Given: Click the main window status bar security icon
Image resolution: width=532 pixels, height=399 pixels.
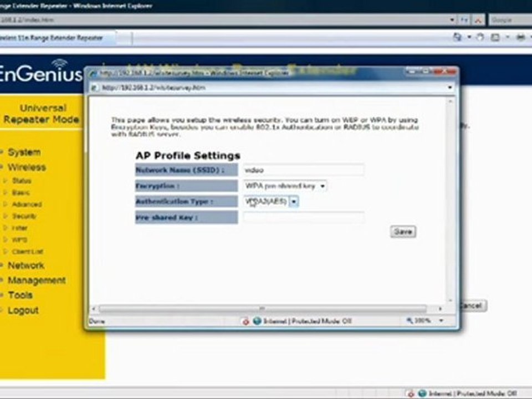Looking at the screenshot, I should pyautogui.click(x=411, y=393).
